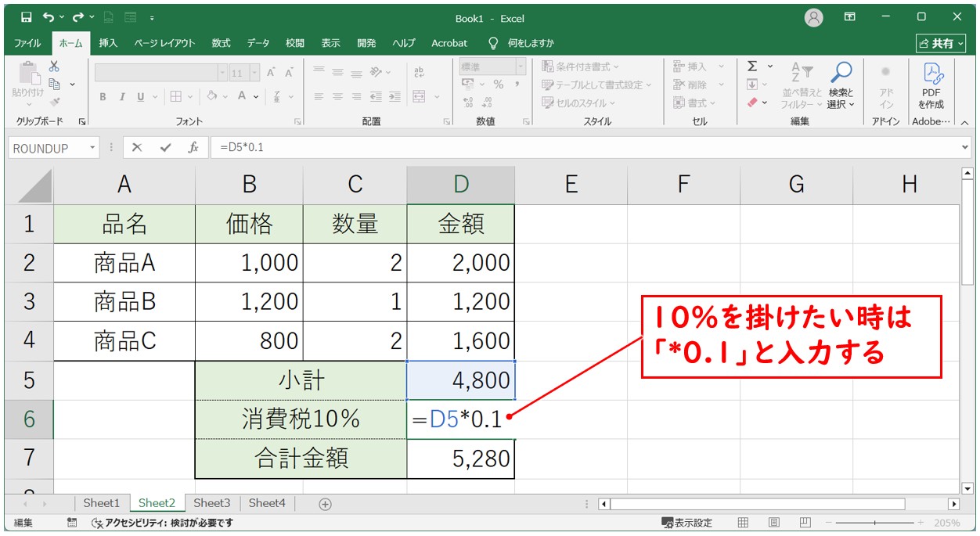This screenshot has height=536, width=980.
Task: Open the セルのスタイル dropdown
Action: 578,103
